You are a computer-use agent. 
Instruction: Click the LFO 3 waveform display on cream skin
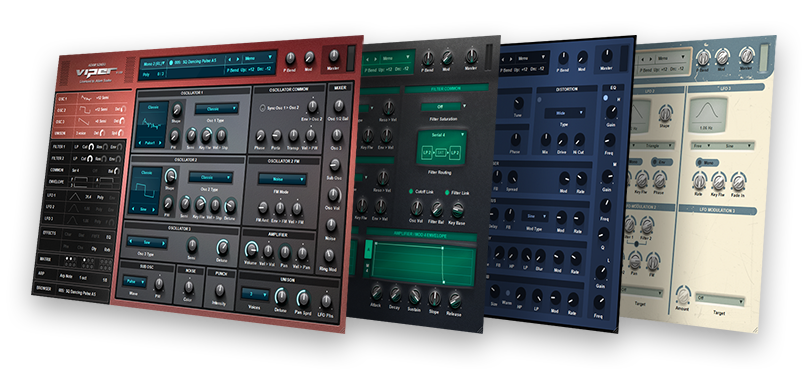[x=707, y=116]
